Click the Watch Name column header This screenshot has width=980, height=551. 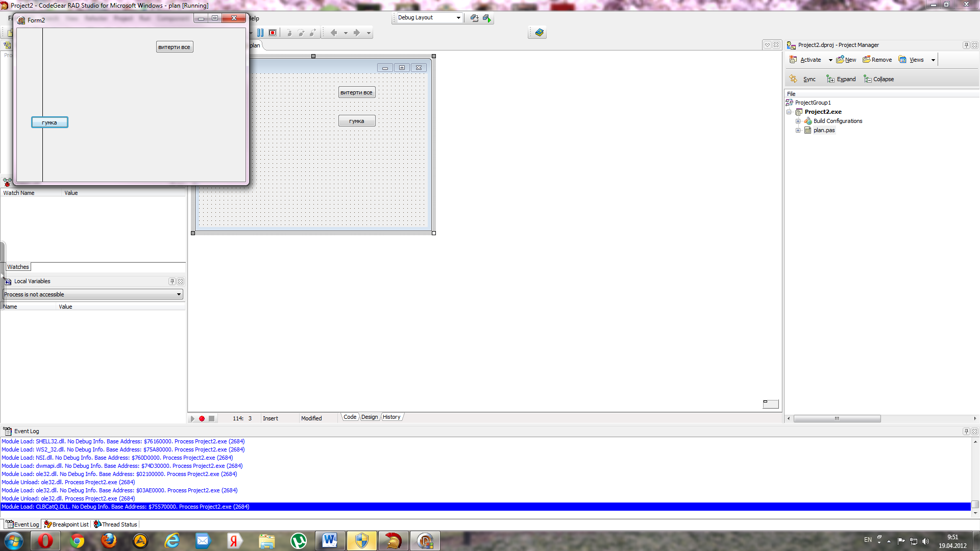click(31, 193)
